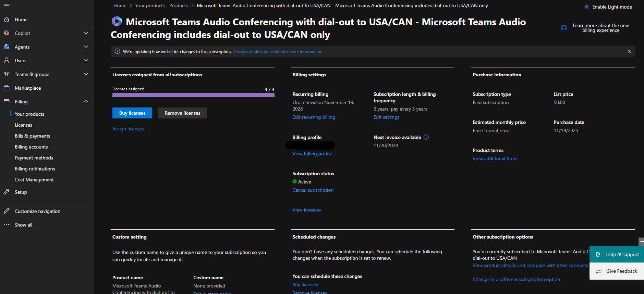Open Billing accounts page
This screenshot has width=644, height=294.
(31, 147)
